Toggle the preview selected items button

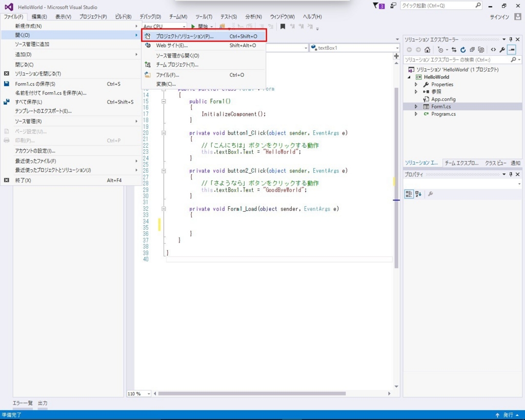click(x=512, y=50)
